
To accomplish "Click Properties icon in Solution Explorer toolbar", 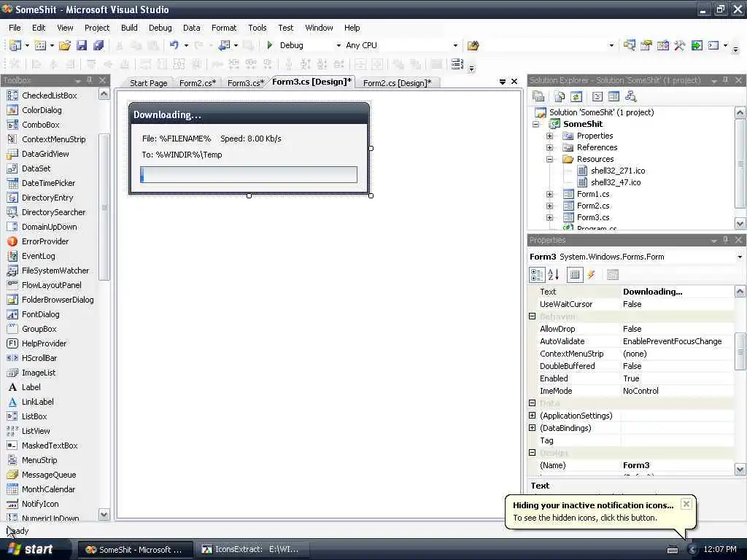I will (x=538, y=97).
